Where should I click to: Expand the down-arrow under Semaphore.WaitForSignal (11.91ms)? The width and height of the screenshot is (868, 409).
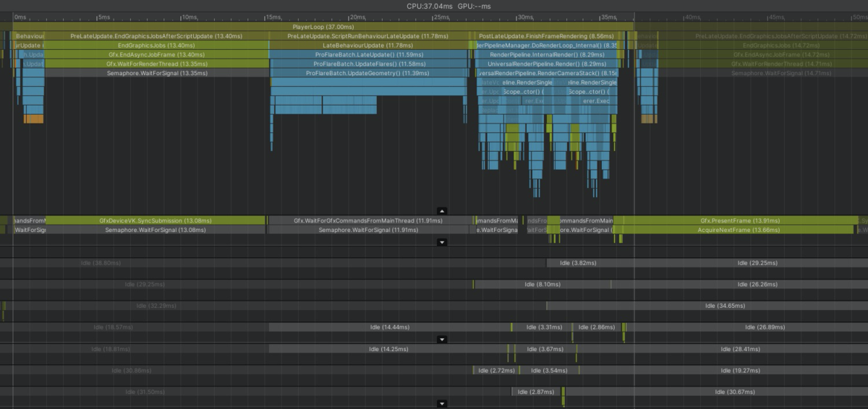pyautogui.click(x=443, y=243)
